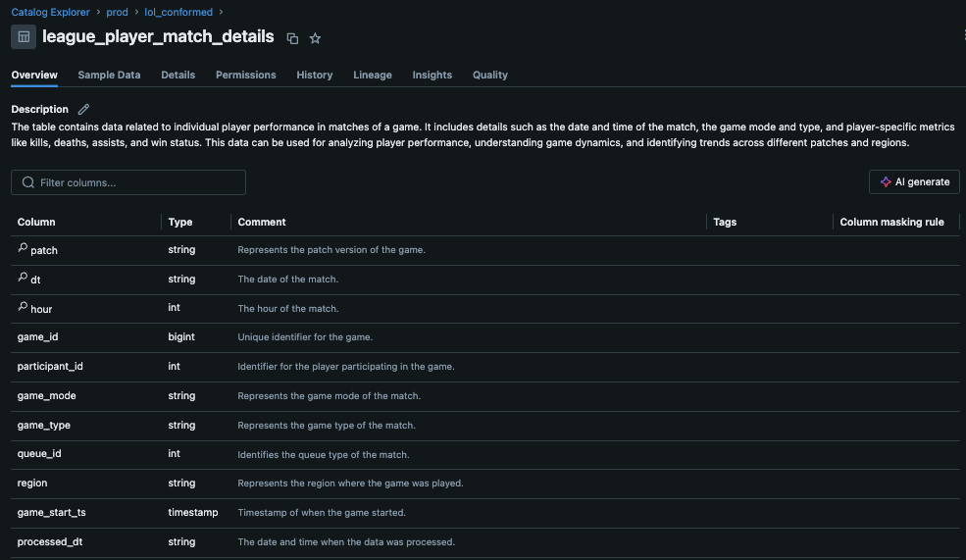Click the Tags column header
Screen dimensions: 966x560
coord(725,222)
